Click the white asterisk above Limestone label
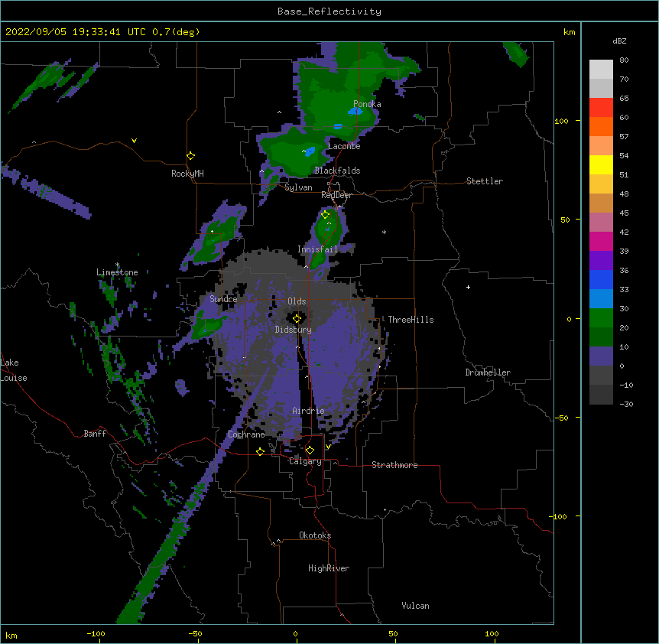Viewport: 659px width, 644px height. (117, 265)
